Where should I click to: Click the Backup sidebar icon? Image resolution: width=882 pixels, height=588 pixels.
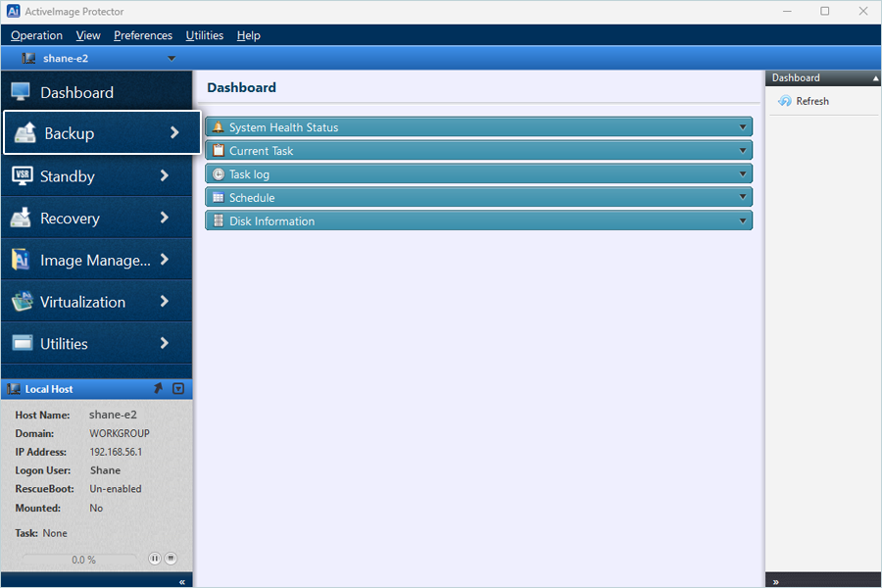[x=25, y=133]
